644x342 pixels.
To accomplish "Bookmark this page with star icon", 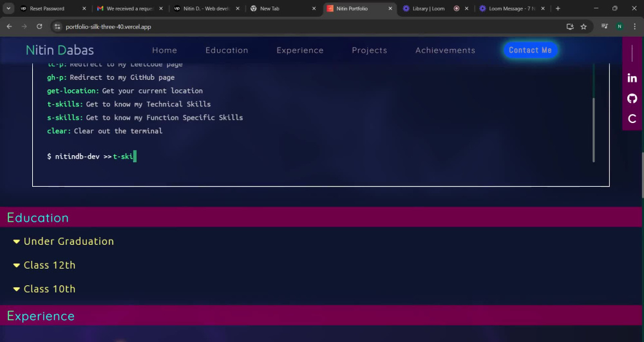I will click(x=583, y=26).
